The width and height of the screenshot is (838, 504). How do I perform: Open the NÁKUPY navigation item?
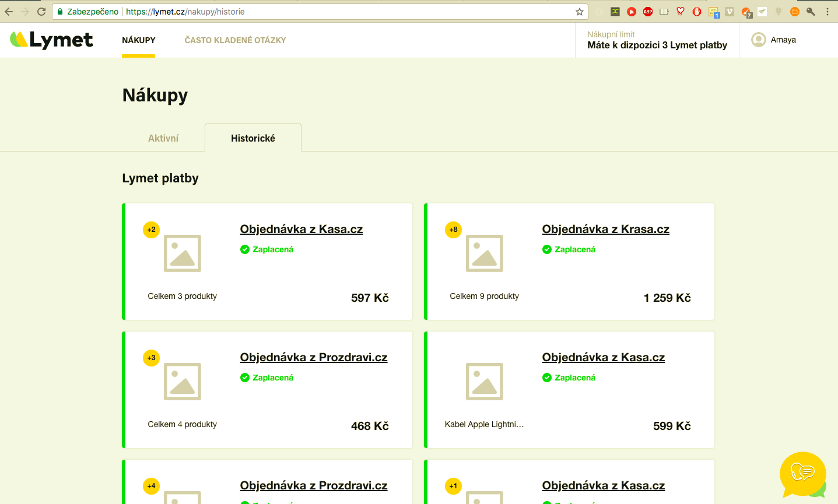coord(139,40)
